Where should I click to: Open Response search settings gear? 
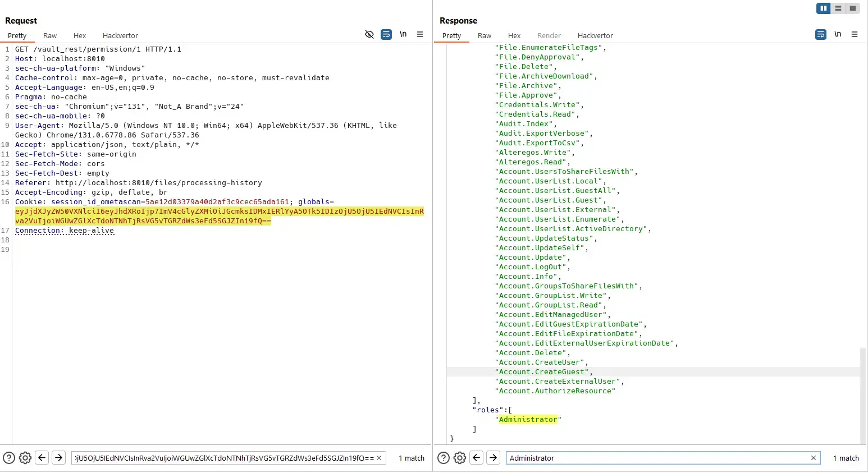pyautogui.click(x=460, y=458)
